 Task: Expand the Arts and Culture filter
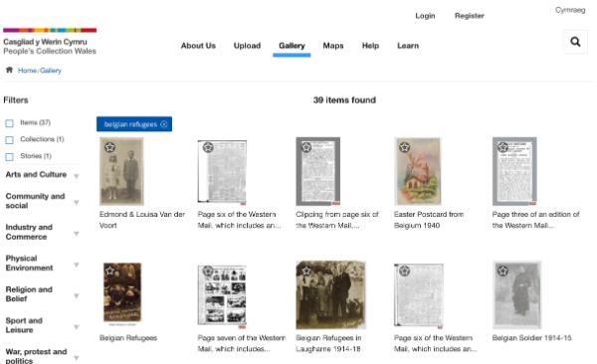click(77, 176)
